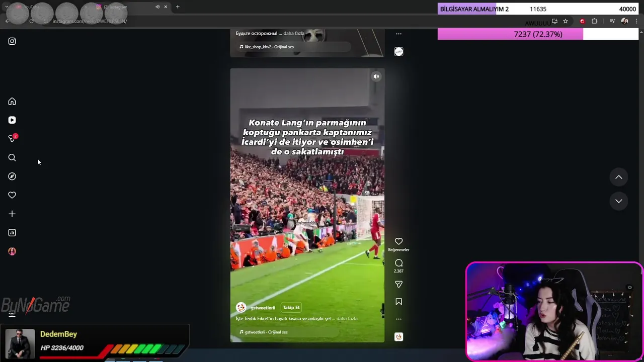Open the dashboard chart icon in sidebar
This screenshot has height=362, width=644.
point(12,233)
